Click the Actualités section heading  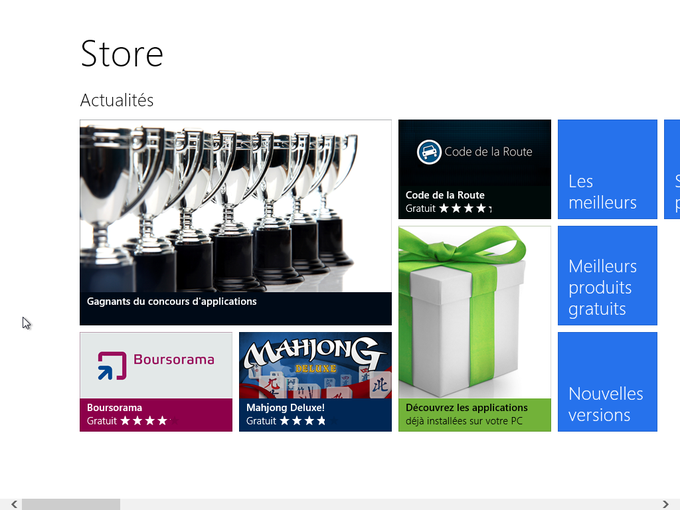[x=117, y=100]
